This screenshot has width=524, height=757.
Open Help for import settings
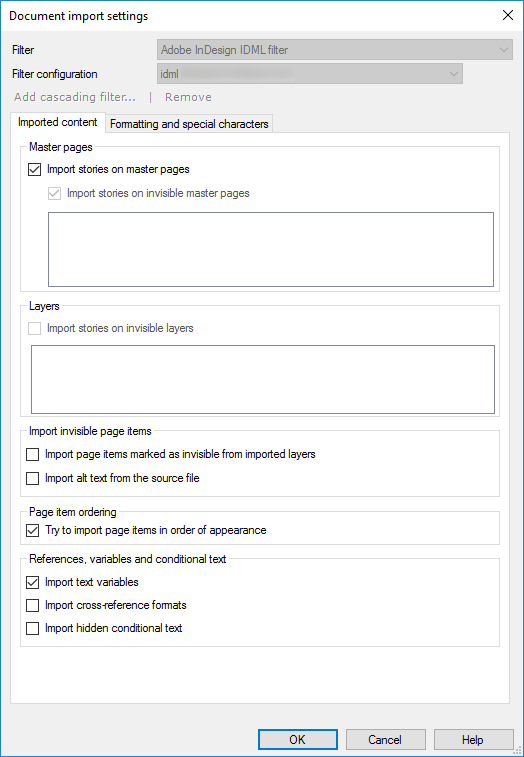[473, 740]
